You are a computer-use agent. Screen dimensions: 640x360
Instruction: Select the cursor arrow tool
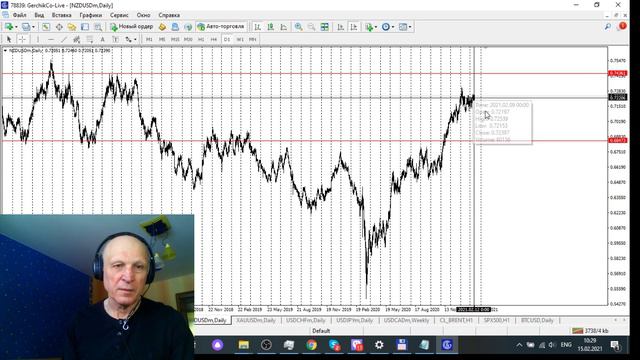9,39
